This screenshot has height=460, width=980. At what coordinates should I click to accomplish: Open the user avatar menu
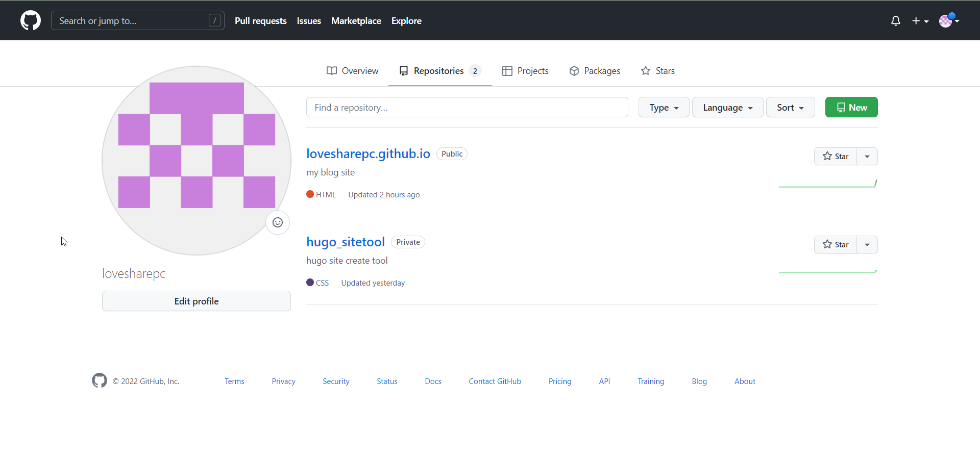click(949, 21)
